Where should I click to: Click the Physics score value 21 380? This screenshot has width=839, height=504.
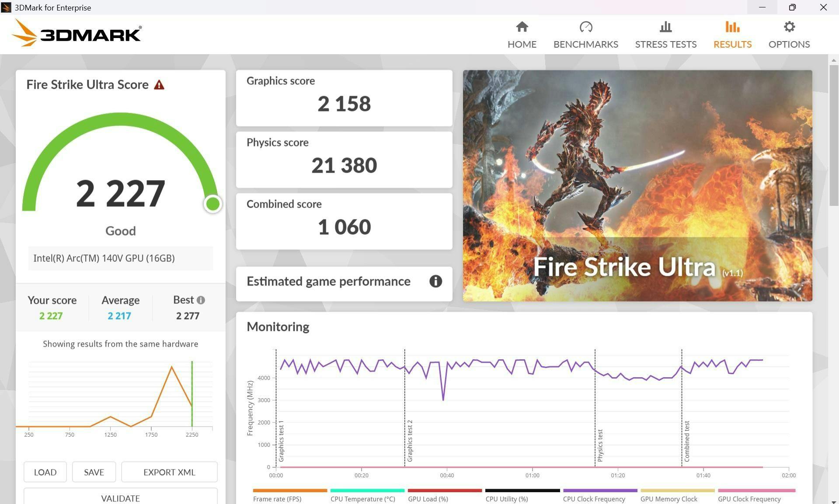click(x=344, y=165)
